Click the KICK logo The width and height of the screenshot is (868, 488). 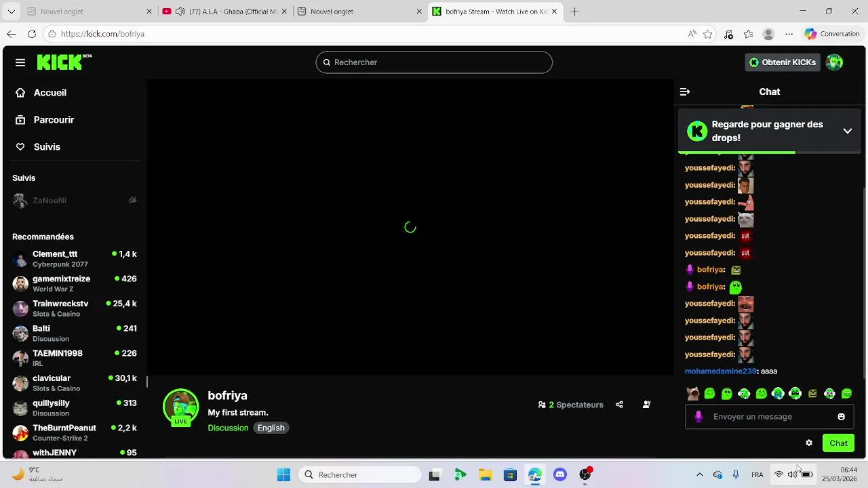(64, 62)
